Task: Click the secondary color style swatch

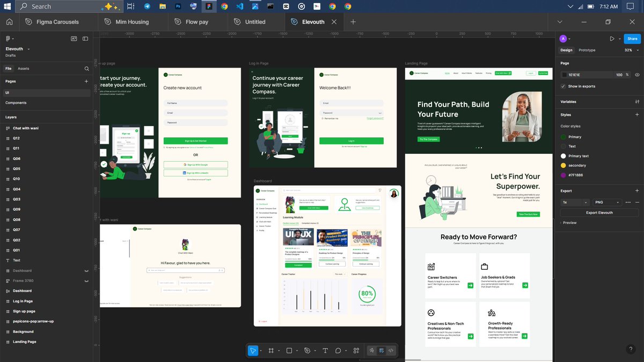Action: click(x=563, y=165)
